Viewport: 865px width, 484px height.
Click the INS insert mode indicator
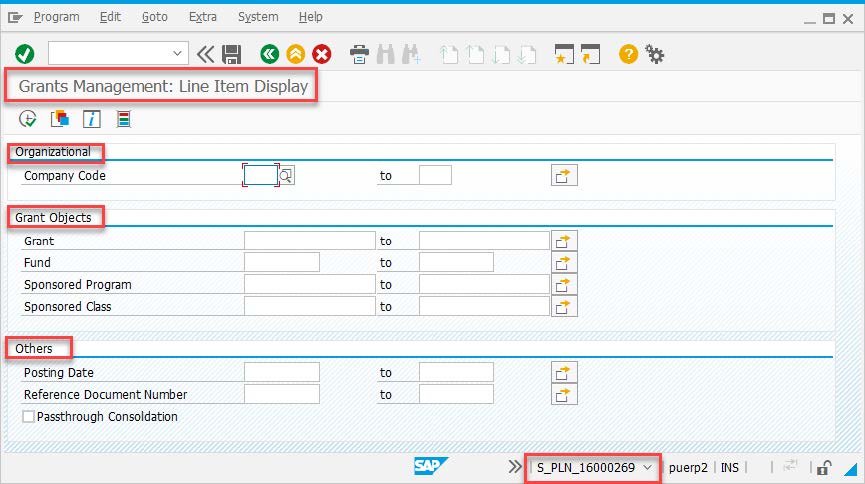pos(729,467)
